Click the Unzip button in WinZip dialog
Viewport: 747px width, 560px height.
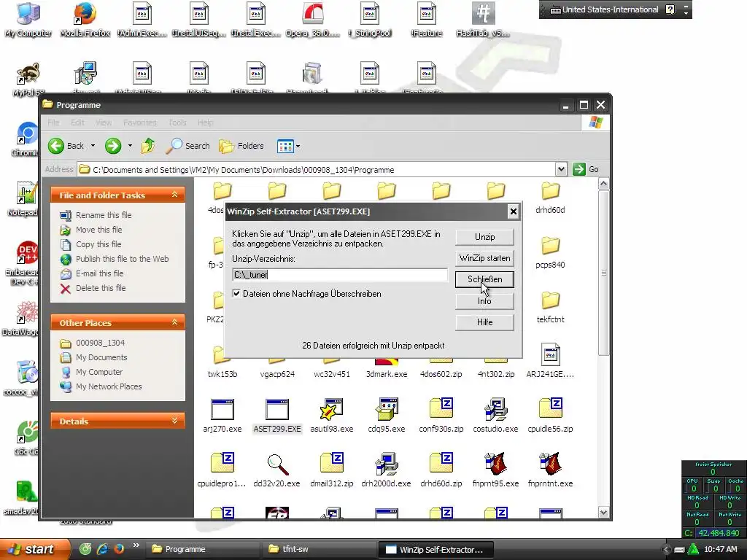pyautogui.click(x=484, y=237)
